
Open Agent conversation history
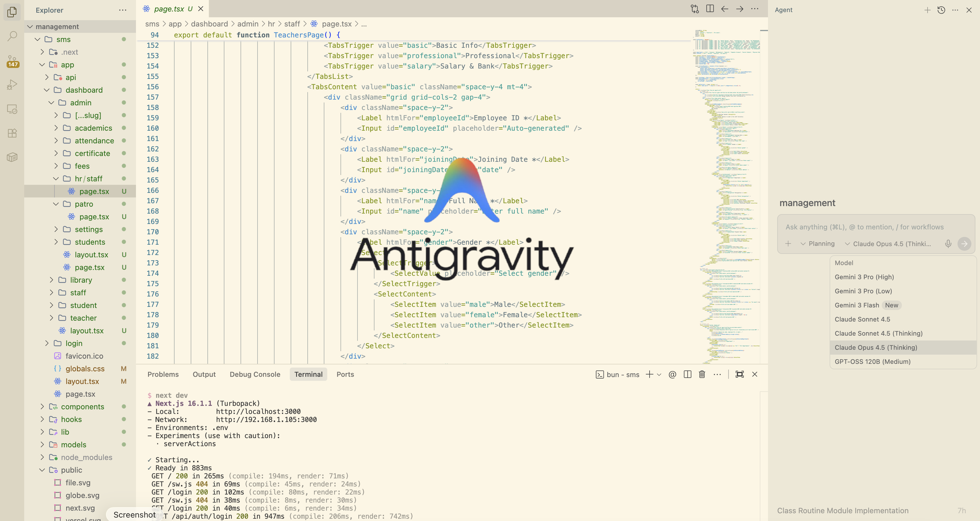point(941,10)
